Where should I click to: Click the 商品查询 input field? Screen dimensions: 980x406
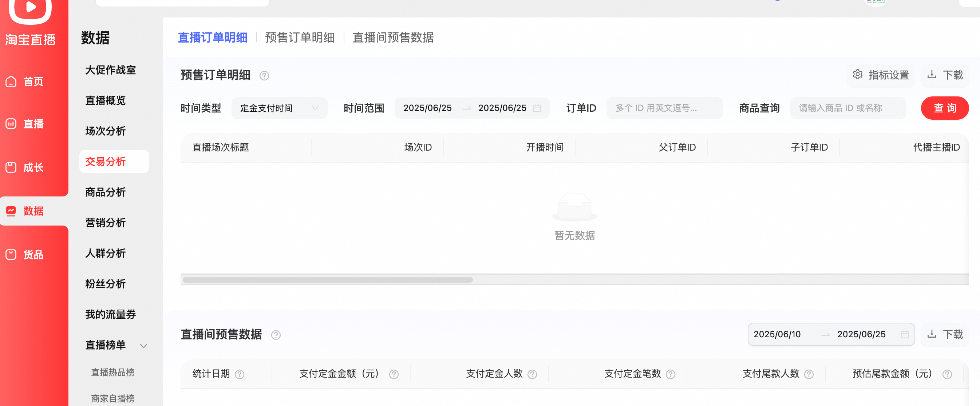(x=848, y=108)
